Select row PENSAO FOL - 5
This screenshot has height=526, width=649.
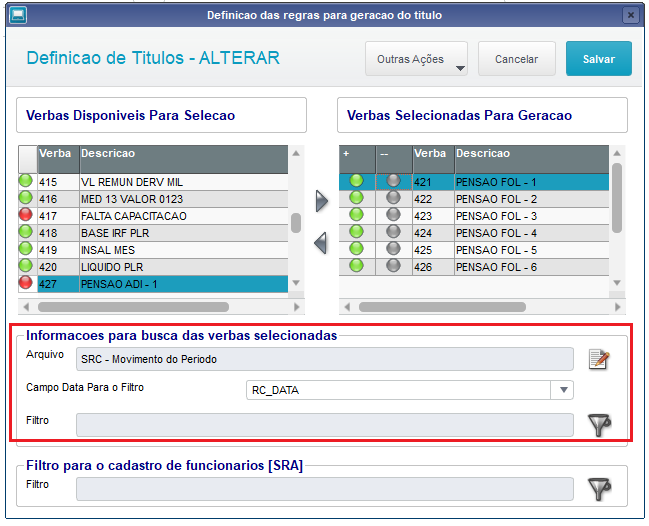tap(474, 250)
